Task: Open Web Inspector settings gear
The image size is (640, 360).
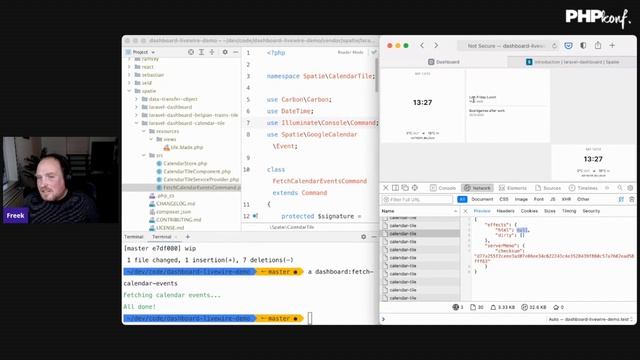Action: coord(630,188)
